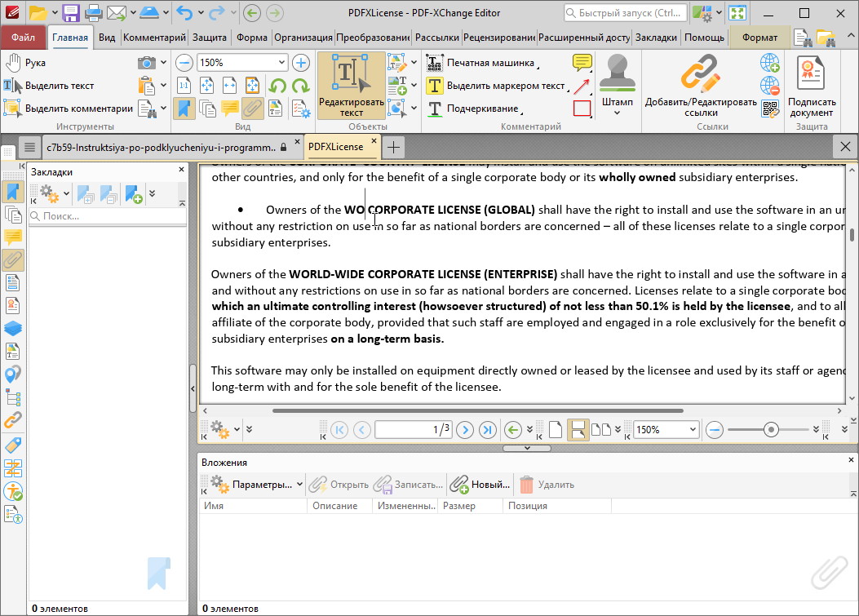
Task: Toggle the attachments pane paperclip in ribbon
Action: [x=253, y=109]
